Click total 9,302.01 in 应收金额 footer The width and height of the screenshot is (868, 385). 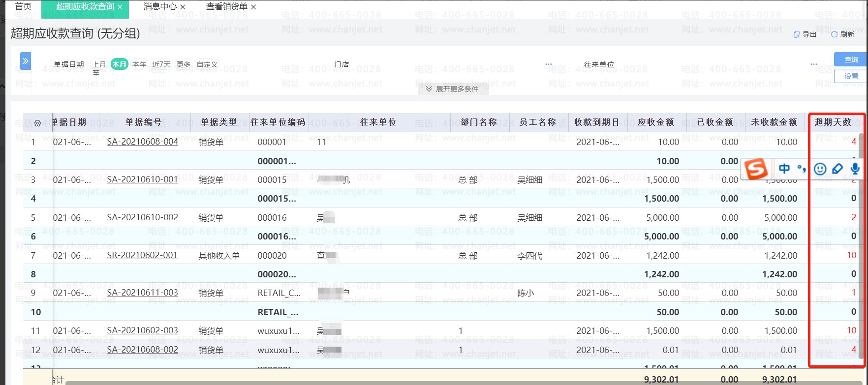(x=661, y=379)
